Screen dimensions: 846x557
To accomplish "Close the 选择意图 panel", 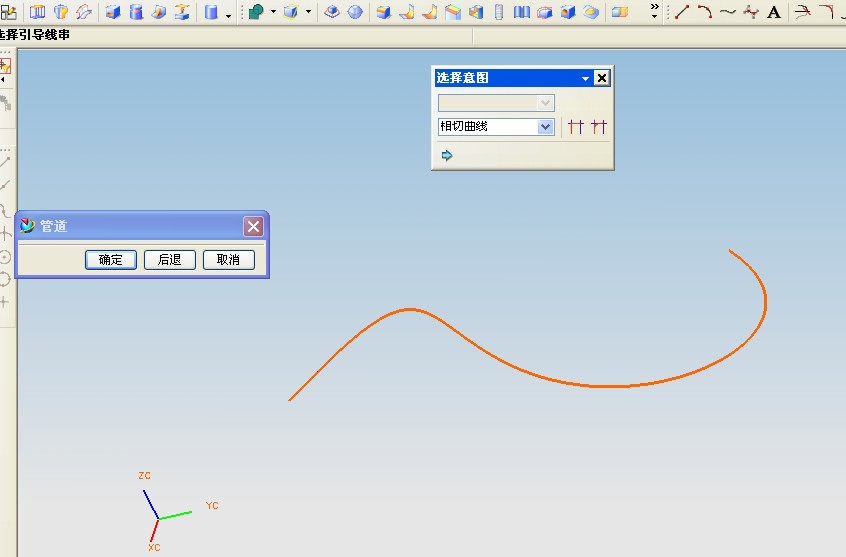I will tap(602, 78).
